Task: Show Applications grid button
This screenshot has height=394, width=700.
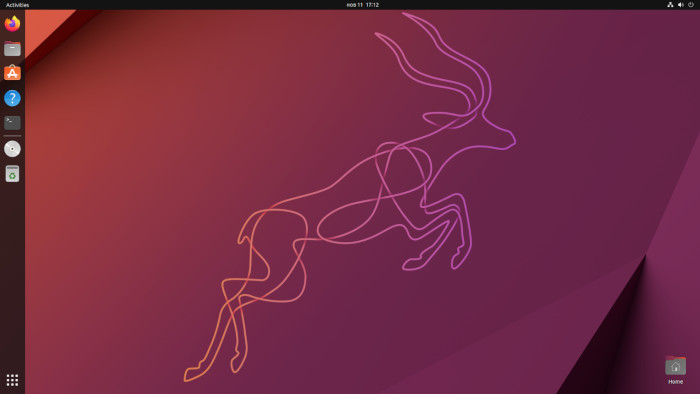Action: [x=12, y=380]
